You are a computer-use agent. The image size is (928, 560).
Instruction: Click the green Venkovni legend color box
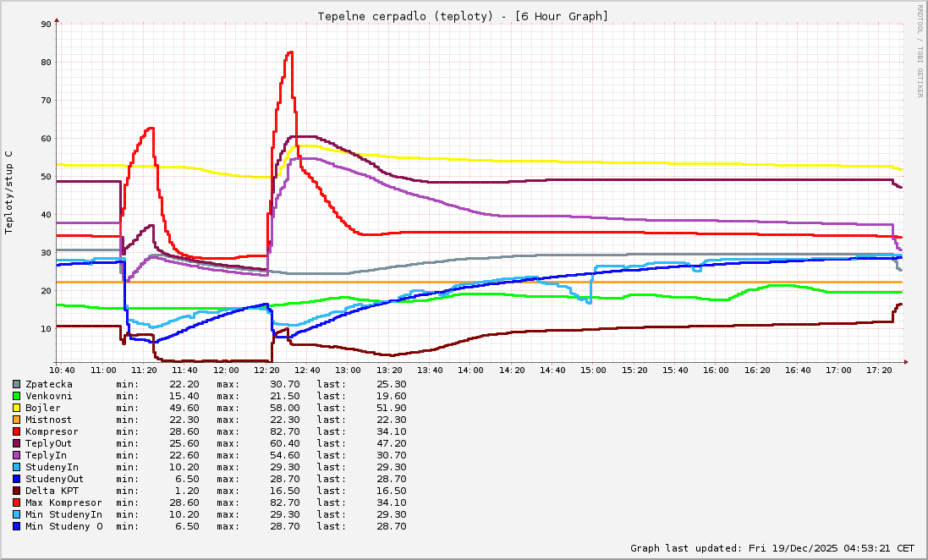point(16,396)
